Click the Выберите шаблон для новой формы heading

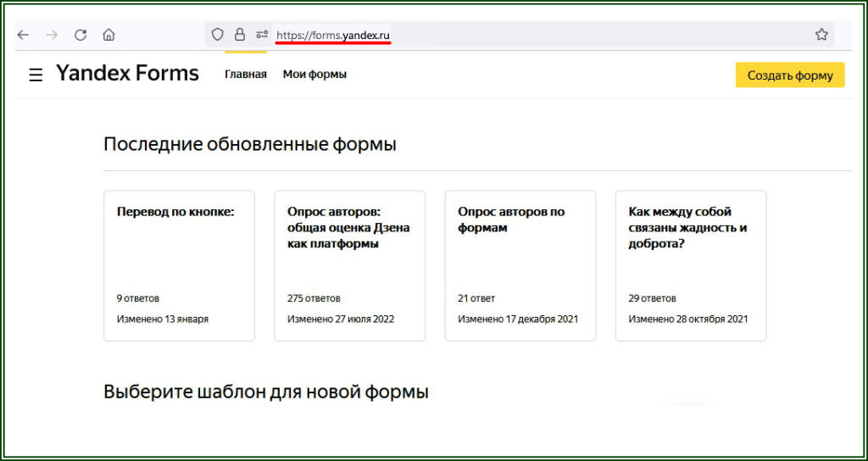[265, 392]
